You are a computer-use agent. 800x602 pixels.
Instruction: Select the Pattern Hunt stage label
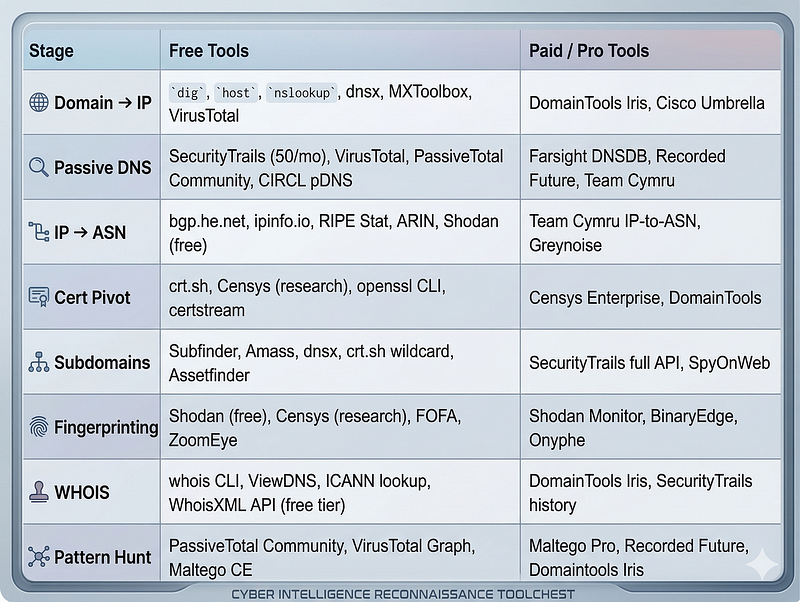pos(103,557)
